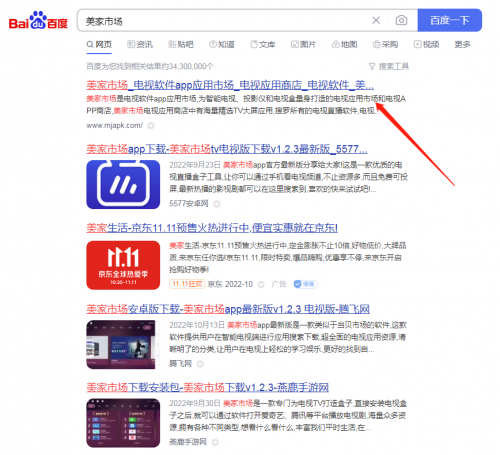The height and width of the screenshot is (455, 500).
Task: Expand the 更多 menu
Action: [x=462, y=44]
